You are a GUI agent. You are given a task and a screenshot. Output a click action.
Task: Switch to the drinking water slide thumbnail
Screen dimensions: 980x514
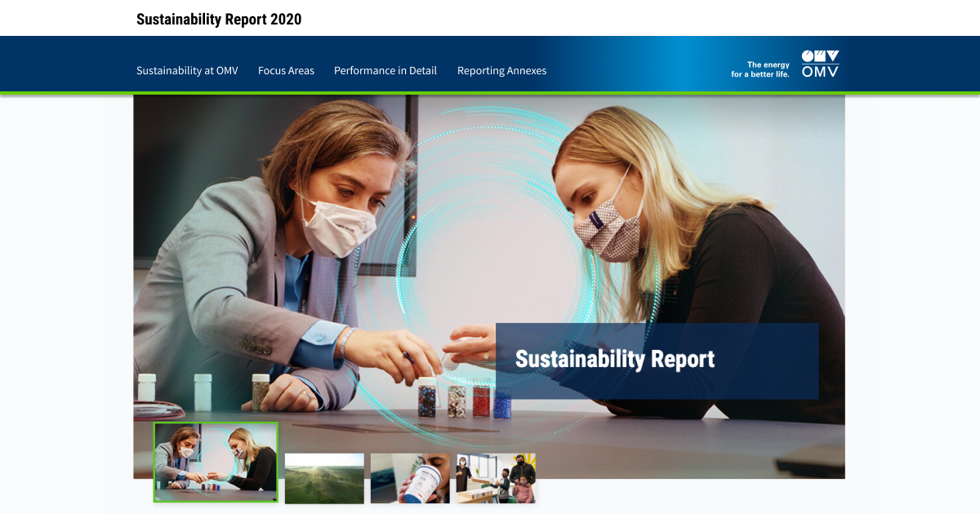(410, 478)
